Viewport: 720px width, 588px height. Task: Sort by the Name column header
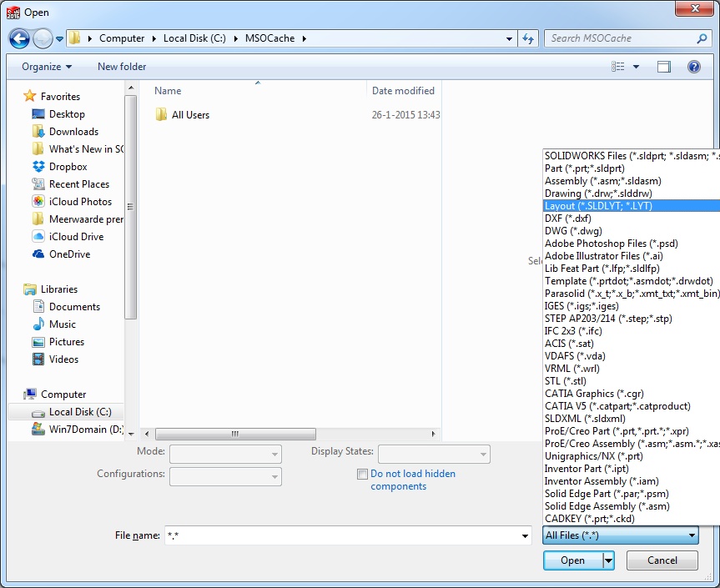coord(168,91)
